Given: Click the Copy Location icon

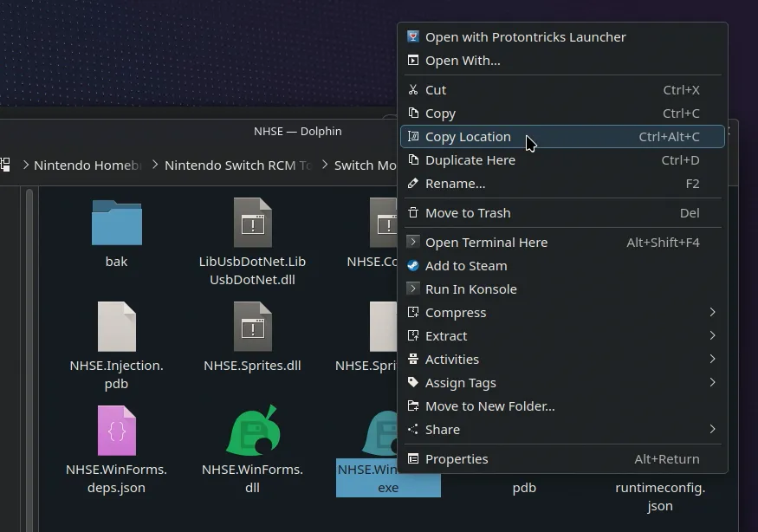Looking at the screenshot, I should click(x=413, y=137).
